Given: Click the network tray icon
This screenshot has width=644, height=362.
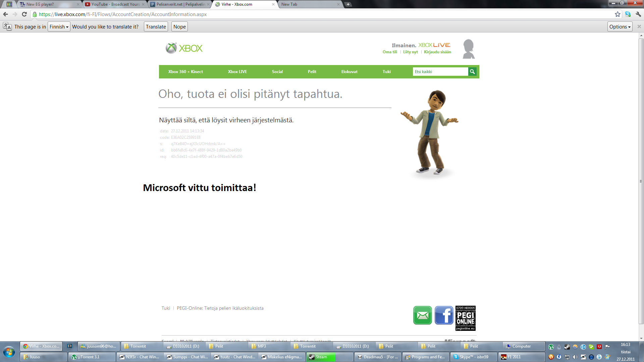Looking at the screenshot, I should (x=567, y=357).
